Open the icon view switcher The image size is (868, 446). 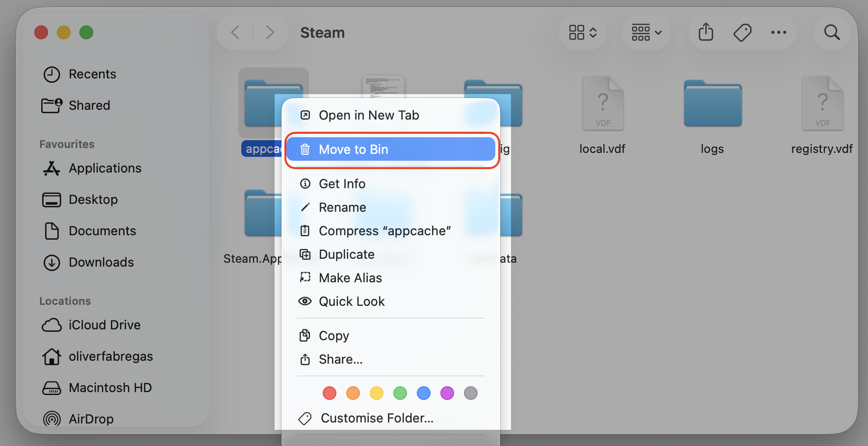[x=583, y=33]
